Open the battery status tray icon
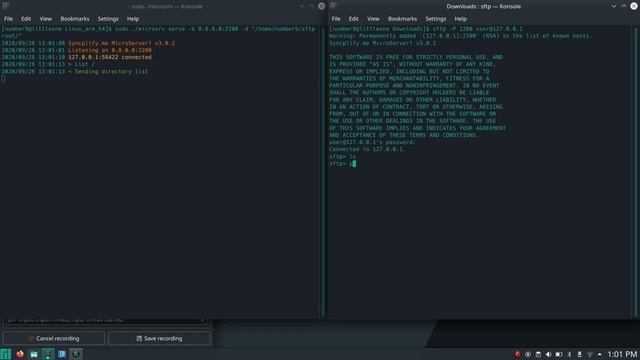 click(x=559, y=354)
